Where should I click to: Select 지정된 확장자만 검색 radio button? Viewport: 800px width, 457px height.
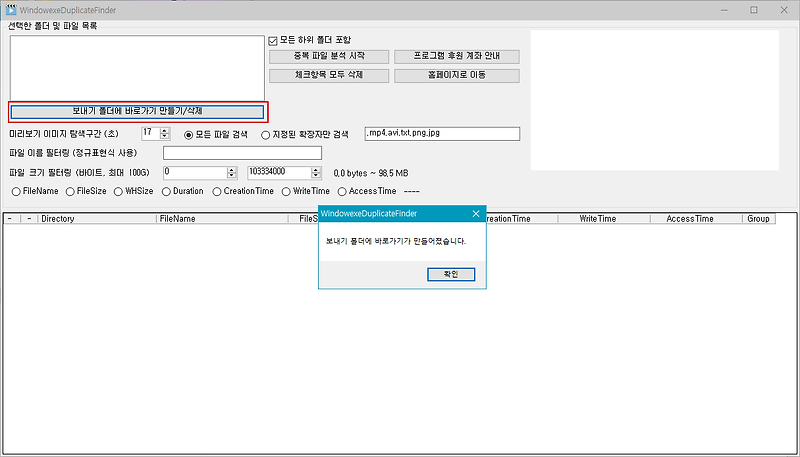pos(265,135)
